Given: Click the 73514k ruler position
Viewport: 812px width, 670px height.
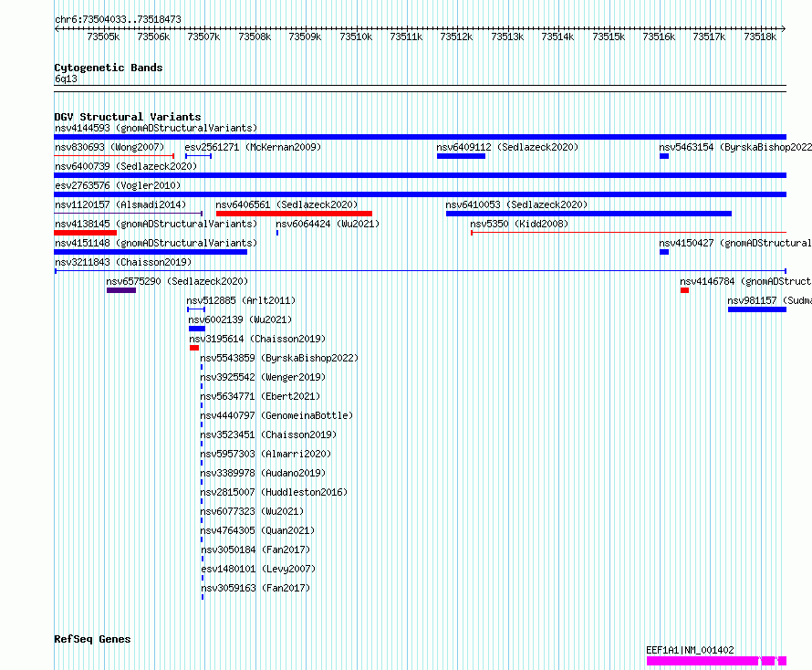Looking at the screenshot, I should pos(557,37).
